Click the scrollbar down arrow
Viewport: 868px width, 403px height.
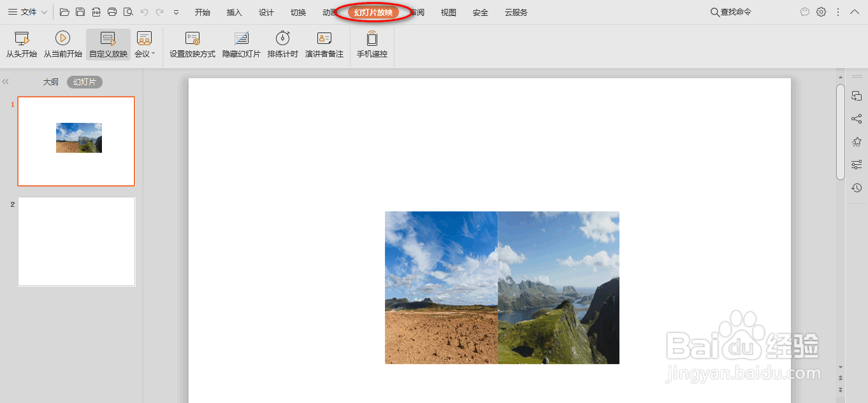click(841, 367)
